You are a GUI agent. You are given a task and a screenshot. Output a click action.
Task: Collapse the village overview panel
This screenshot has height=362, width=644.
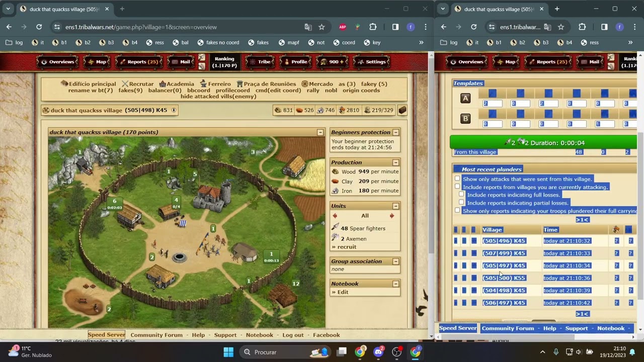pos(320,132)
